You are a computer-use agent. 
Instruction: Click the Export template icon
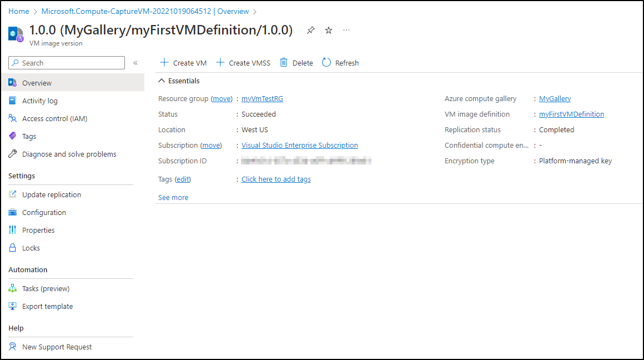(13, 306)
